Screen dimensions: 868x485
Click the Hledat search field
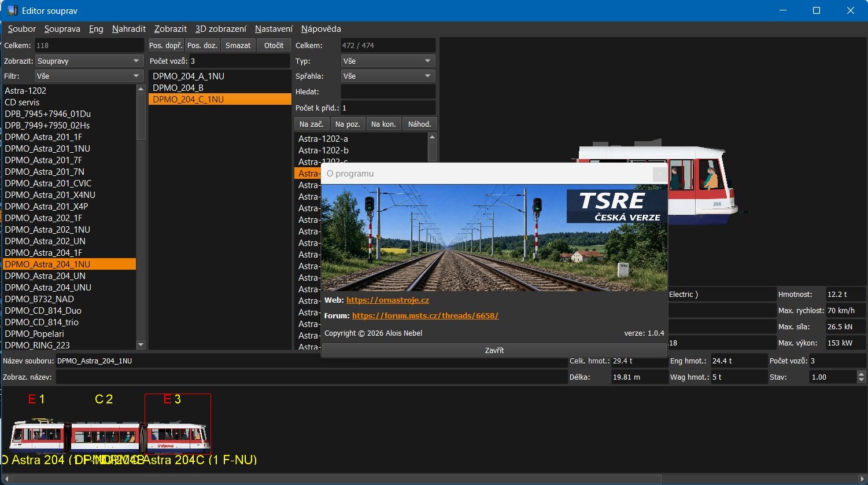388,91
